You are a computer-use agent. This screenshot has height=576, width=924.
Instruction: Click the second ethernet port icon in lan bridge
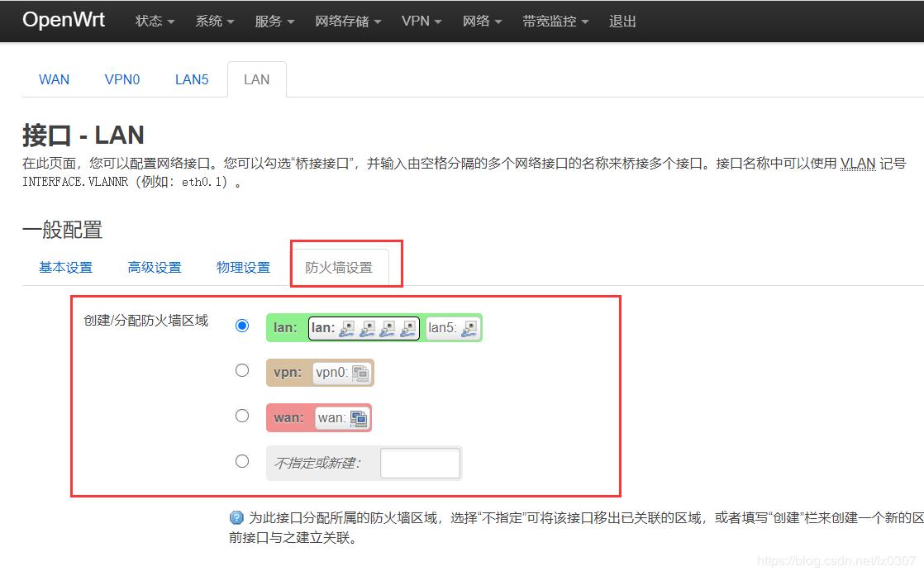click(368, 328)
